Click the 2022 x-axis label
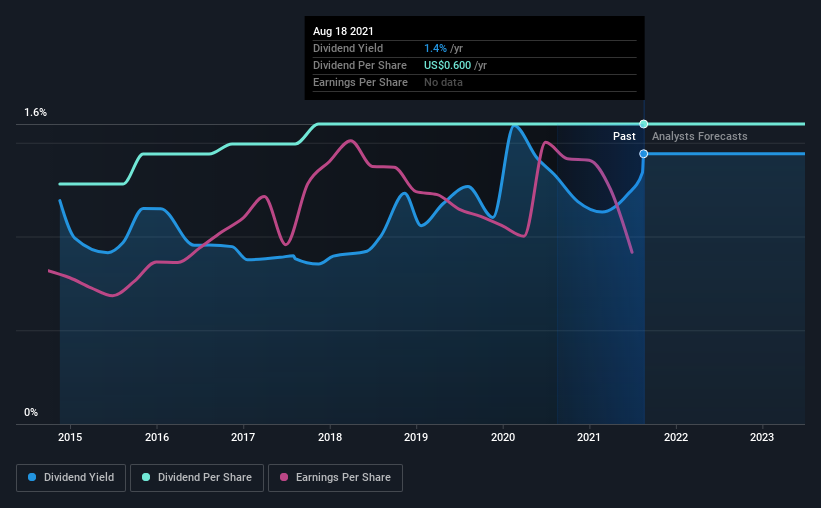Image resolution: width=821 pixels, height=508 pixels. click(x=675, y=437)
